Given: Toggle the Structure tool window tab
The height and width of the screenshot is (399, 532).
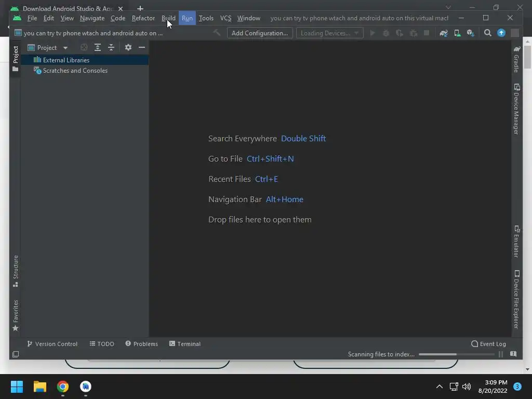Looking at the screenshot, I should click(x=15, y=271).
